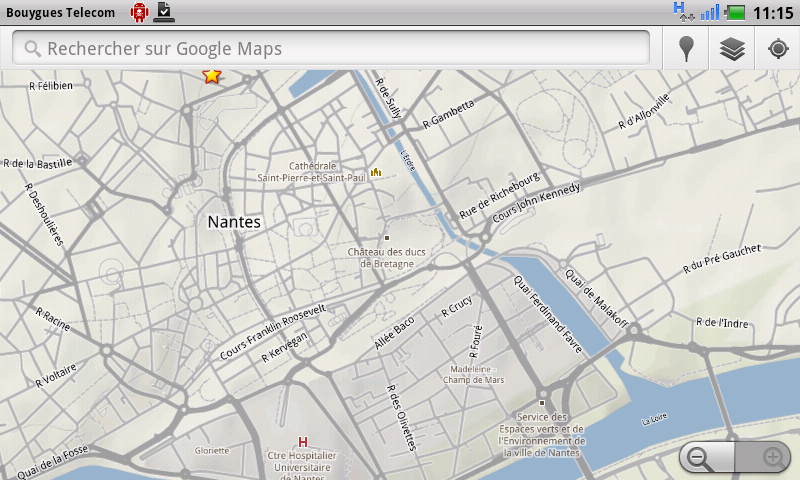
Task: Tap the La Loire river label
Action: tap(654, 419)
